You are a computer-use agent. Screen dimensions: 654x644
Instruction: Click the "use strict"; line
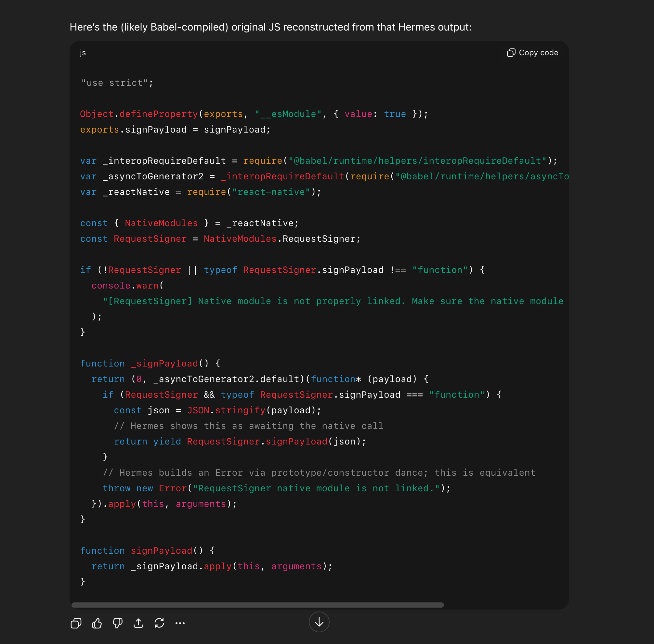117,83
